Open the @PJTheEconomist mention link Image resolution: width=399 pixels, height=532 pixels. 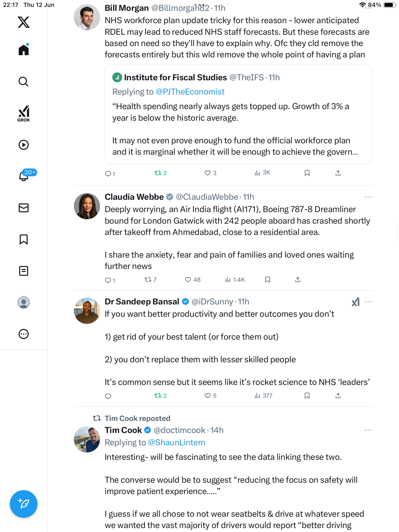click(190, 92)
